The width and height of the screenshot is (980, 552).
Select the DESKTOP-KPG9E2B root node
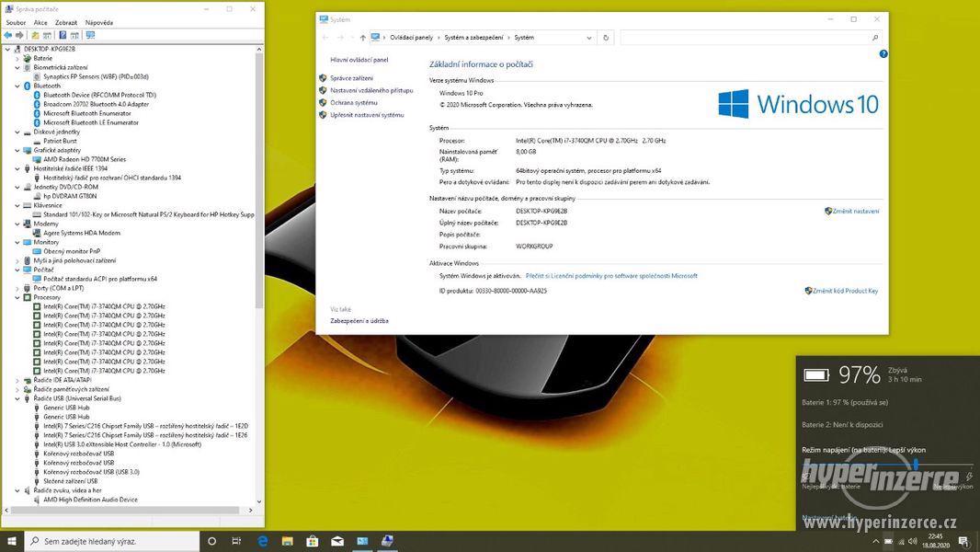click(x=50, y=49)
